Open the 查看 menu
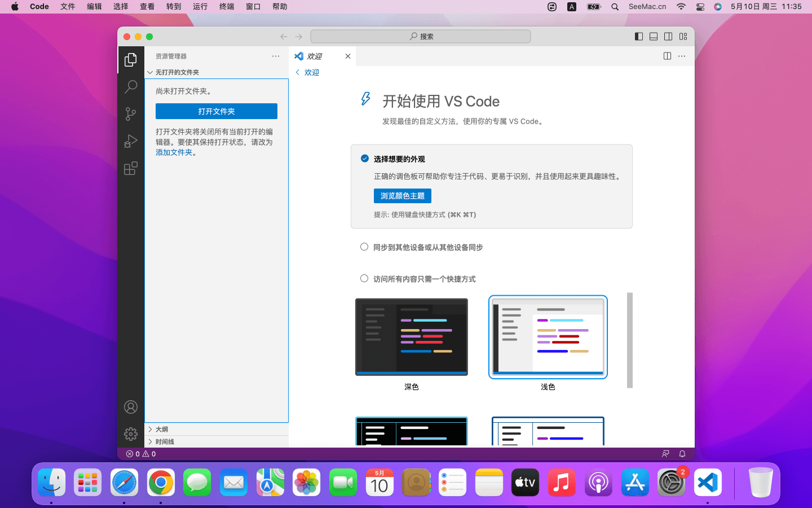812x508 pixels. click(x=147, y=7)
